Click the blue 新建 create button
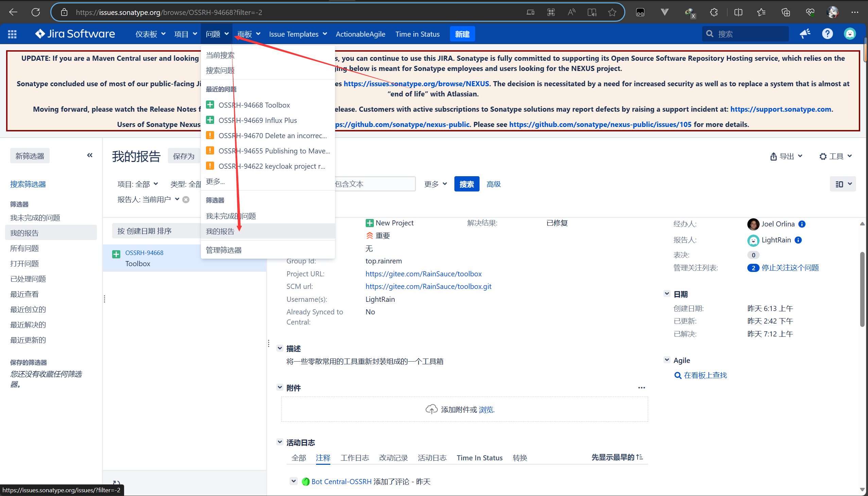The width and height of the screenshot is (868, 496). point(462,34)
